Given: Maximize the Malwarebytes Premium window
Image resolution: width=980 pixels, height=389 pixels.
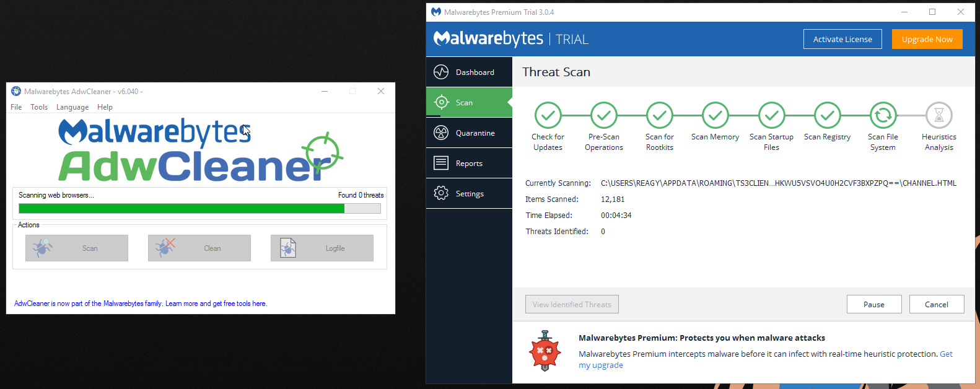Looking at the screenshot, I should [x=932, y=12].
